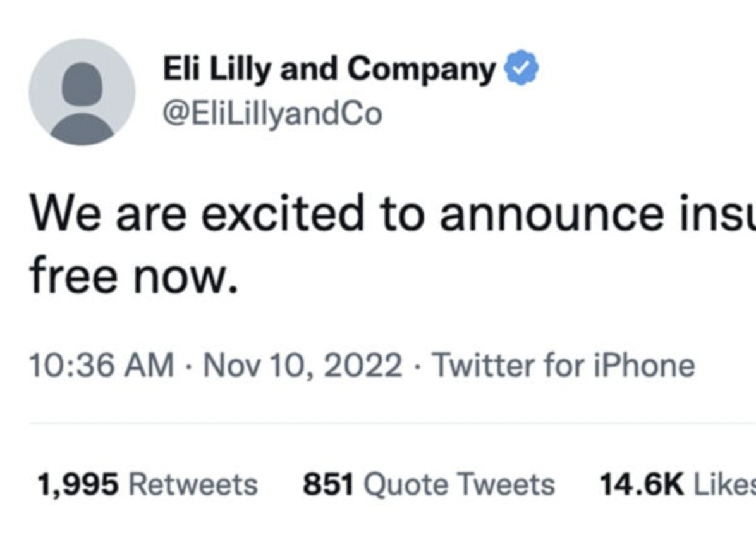Screen dimensions: 756x535
Task: Open the Twitter for iPhone source label
Action: (563, 365)
